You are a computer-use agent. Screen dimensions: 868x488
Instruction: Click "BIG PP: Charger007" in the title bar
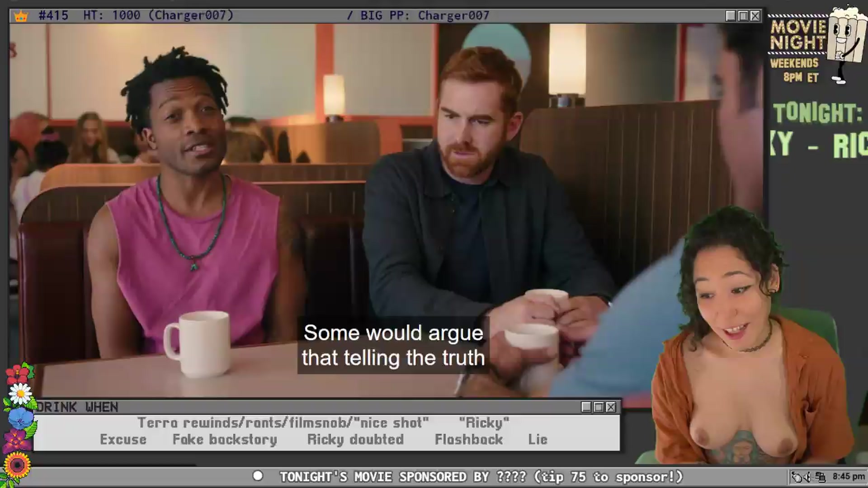(x=425, y=15)
